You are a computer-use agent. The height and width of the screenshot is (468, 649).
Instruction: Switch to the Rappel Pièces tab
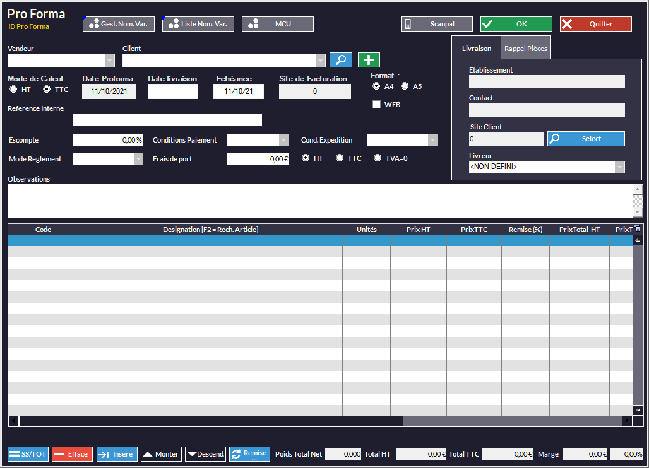[524, 48]
